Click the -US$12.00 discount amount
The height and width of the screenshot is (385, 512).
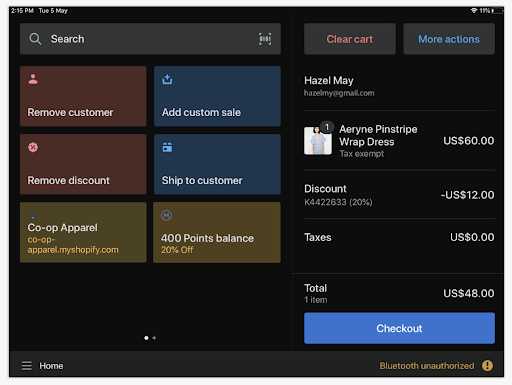pyautogui.click(x=467, y=195)
